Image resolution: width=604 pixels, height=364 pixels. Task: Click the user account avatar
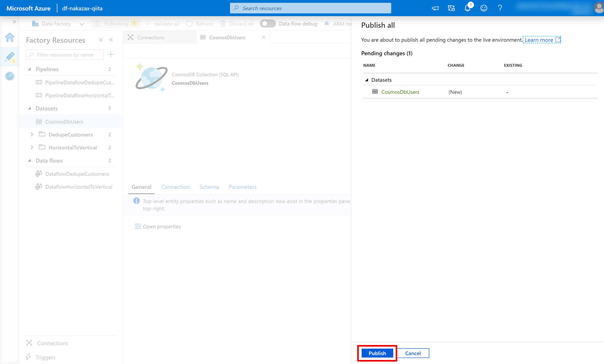pos(599,8)
